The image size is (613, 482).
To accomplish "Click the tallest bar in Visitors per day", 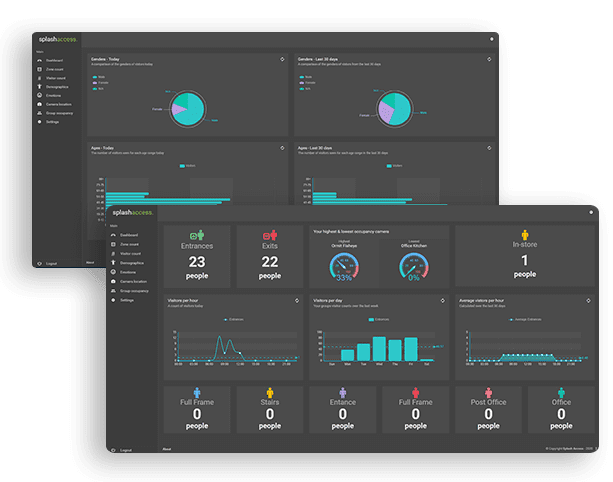I will click(x=379, y=349).
